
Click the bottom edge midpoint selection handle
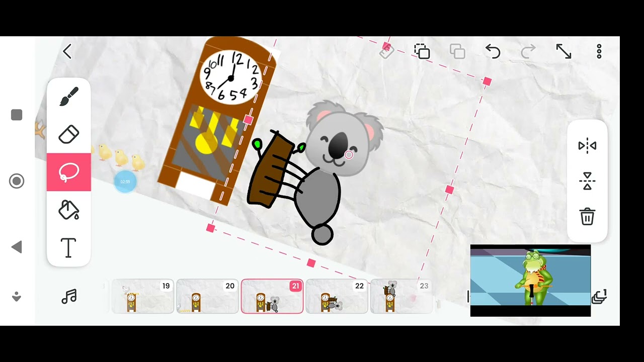311,263
